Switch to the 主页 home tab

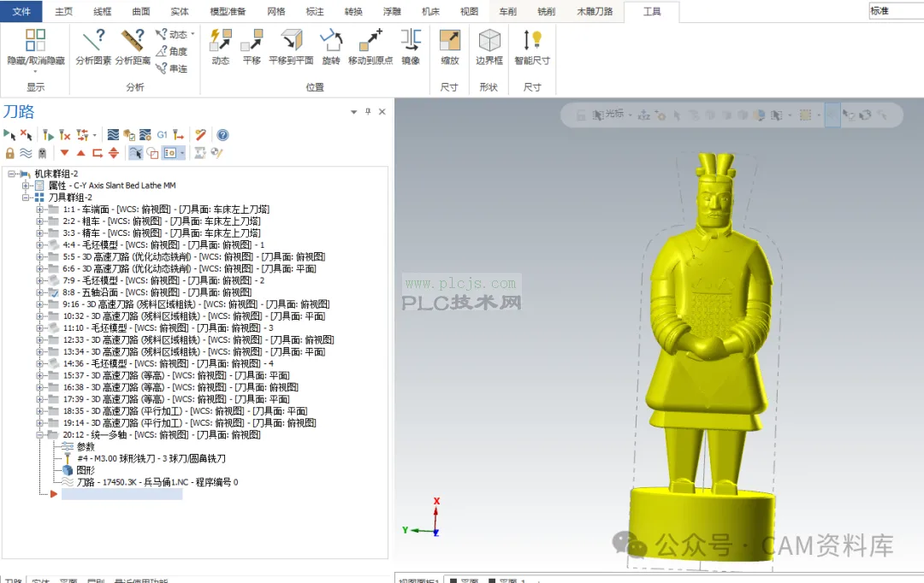63,11
